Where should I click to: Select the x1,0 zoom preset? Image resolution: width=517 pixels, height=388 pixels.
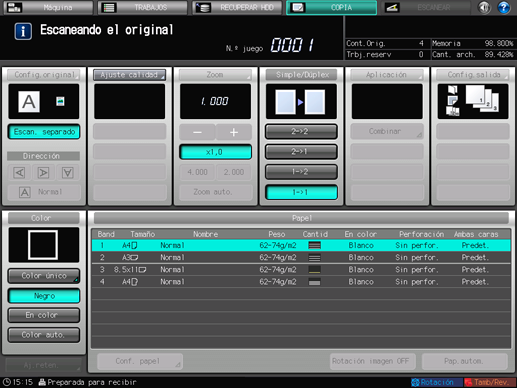(x=215, y=152)
